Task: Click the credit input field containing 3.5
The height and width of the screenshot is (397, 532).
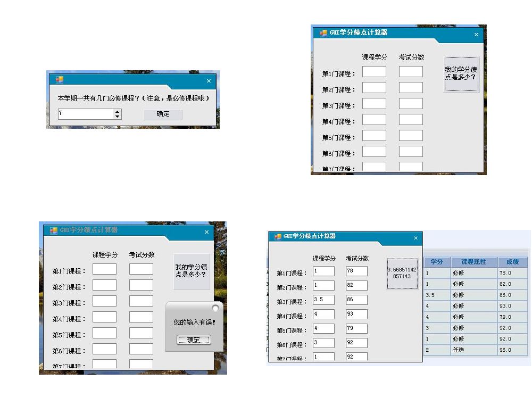Action: coord(323,300)
